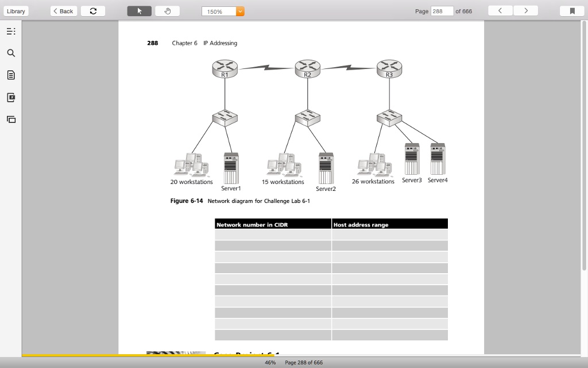Click the Back navigation button

[63, 10]
